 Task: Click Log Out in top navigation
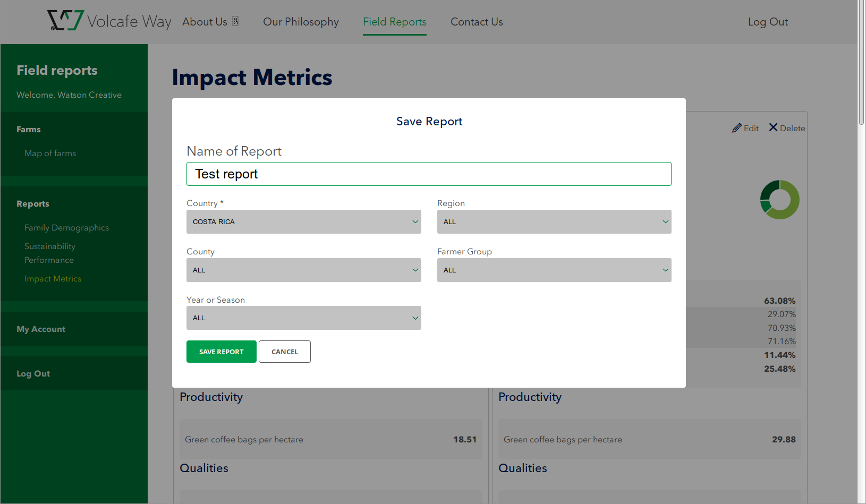(x=767, y=22)
